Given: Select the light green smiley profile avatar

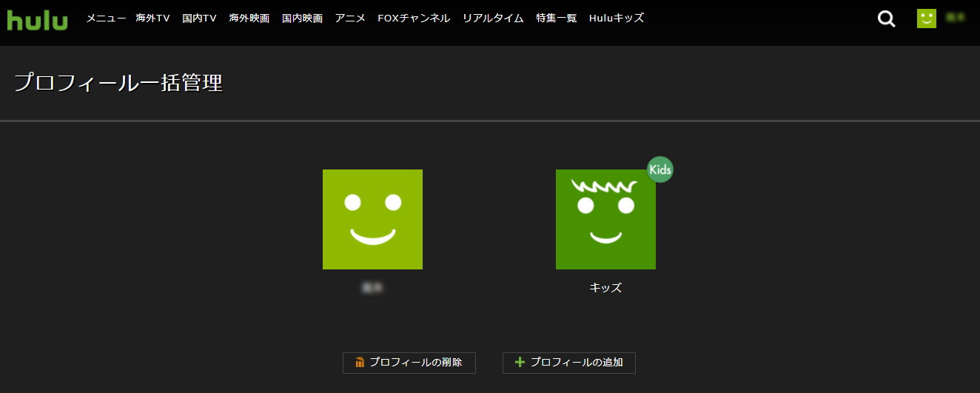Looking at the screenshot, I should [372, 219].
